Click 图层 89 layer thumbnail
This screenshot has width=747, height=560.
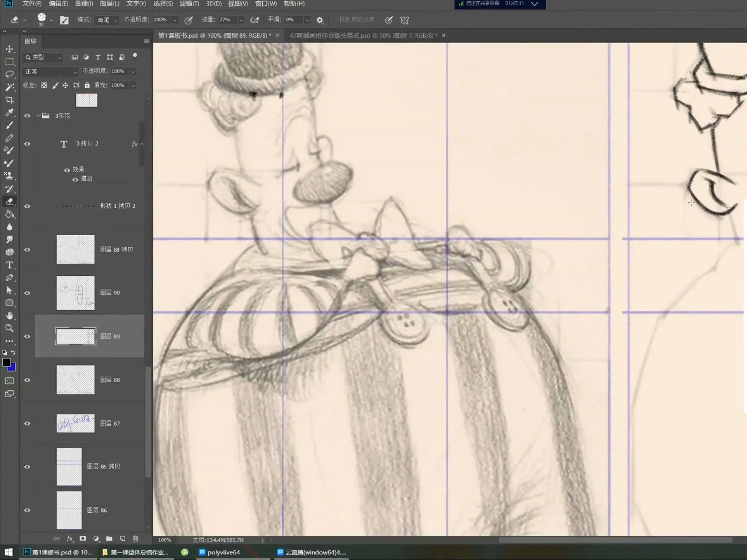pyautogui.click(x=76, y=336)
